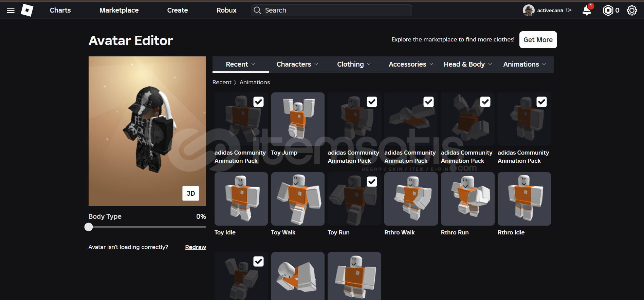The height and width of the screenshot is (300, 644).
Task: Open the activecan5 profile avatar picture
Action: [x=528, y=10]
